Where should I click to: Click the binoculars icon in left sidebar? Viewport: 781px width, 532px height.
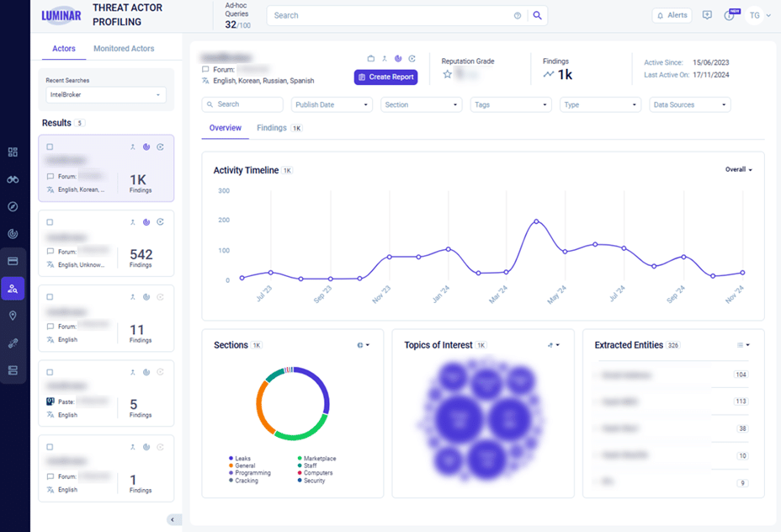pyautogui.click(x=13, y=179)
